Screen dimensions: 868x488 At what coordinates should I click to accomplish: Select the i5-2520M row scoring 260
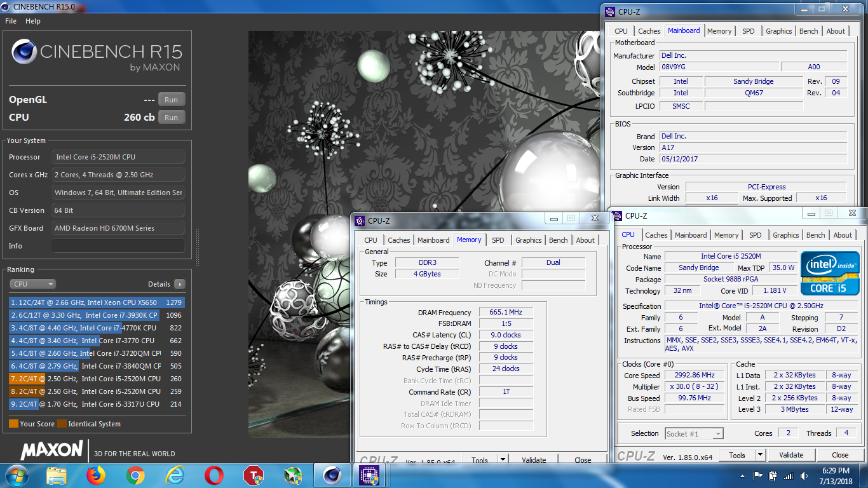pos(97,379)
